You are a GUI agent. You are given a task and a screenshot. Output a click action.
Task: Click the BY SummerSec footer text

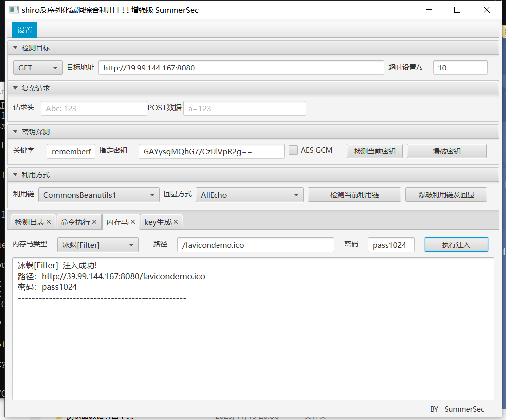pyautogui.click(x=457, y=409)
